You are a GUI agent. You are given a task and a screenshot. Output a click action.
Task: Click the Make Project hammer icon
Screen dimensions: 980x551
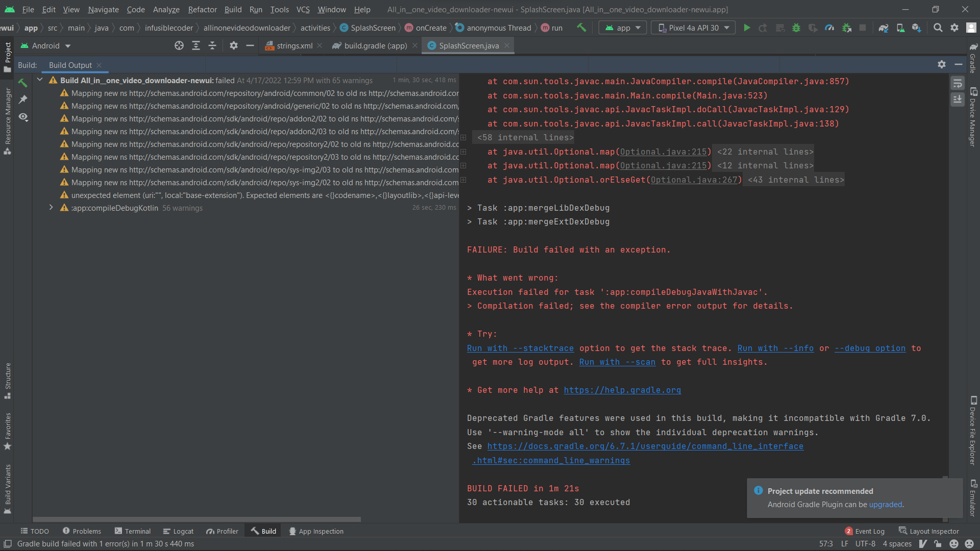pyautogui.click(x=581, y=28)
